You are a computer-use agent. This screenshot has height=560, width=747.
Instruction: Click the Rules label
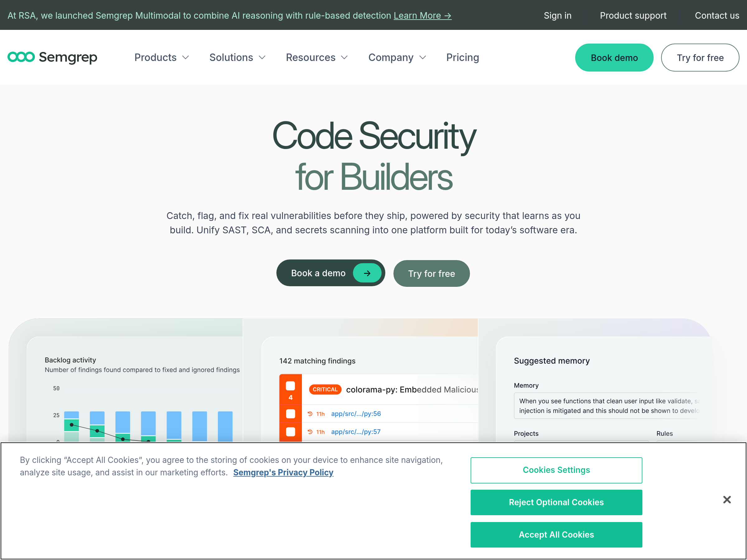point(664,433)
